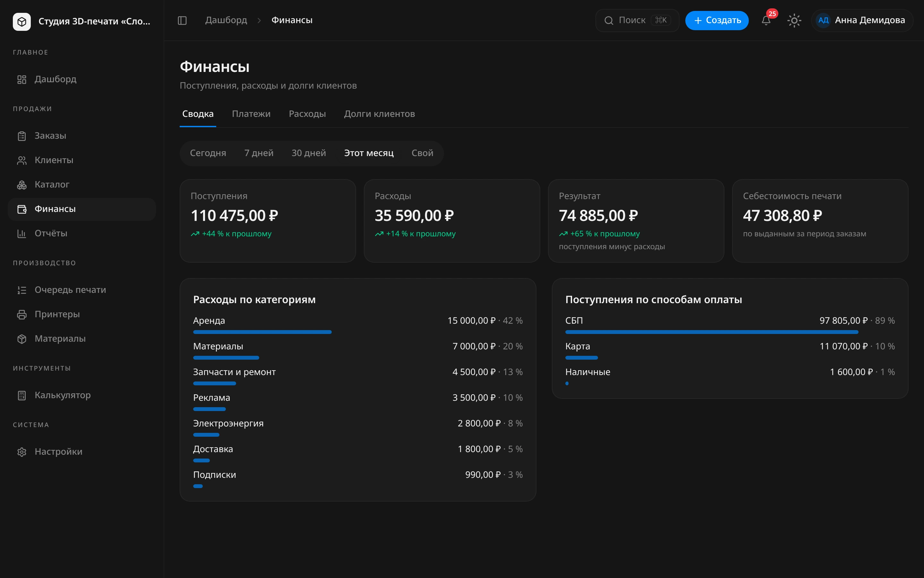Select the Сегодня period filter
The height and width of the screenshot is (578, 924).
208,153
